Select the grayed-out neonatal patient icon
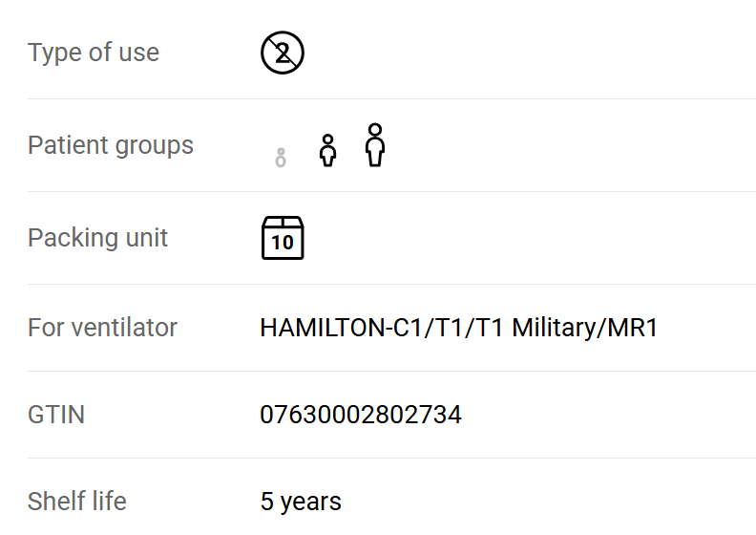Viewport: 756px width, 535px height. click(x=281, y=158)
